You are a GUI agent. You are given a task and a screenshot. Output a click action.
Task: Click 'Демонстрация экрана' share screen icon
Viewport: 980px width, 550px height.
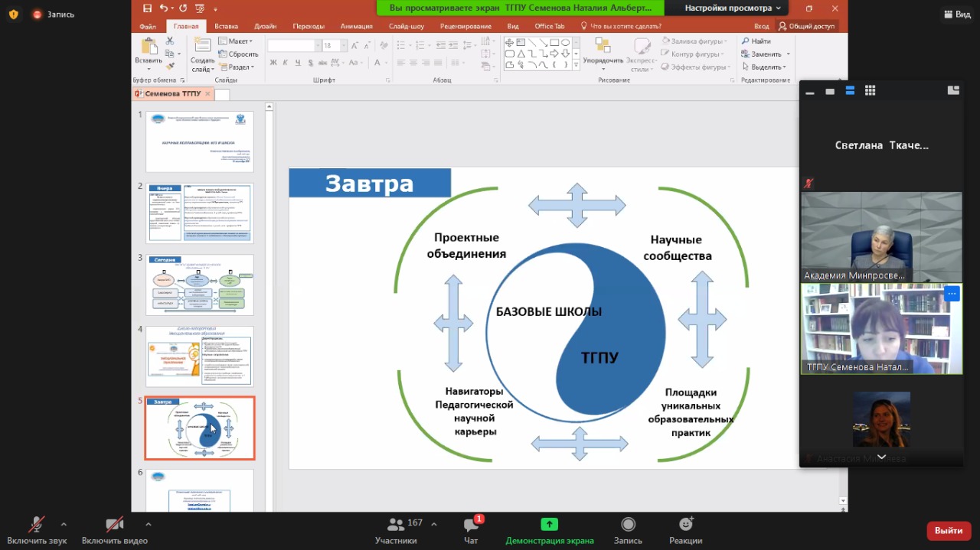549,524
